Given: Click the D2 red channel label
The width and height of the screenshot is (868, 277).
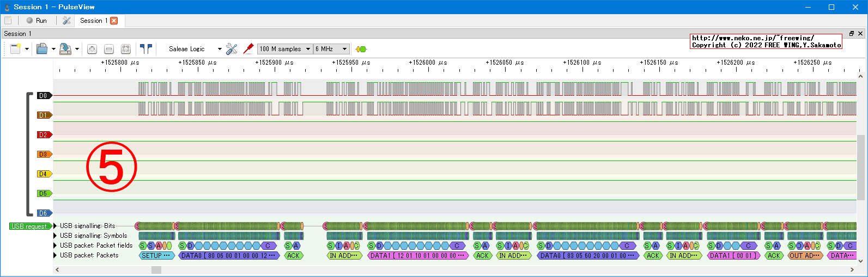Looking at the screenshot, I should coord(44,135).
